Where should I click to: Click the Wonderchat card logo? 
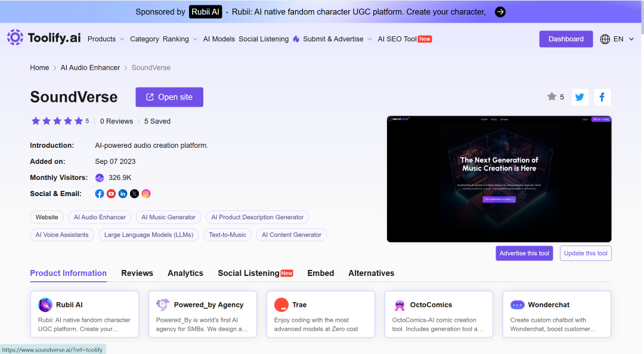(x=517, y=305)
